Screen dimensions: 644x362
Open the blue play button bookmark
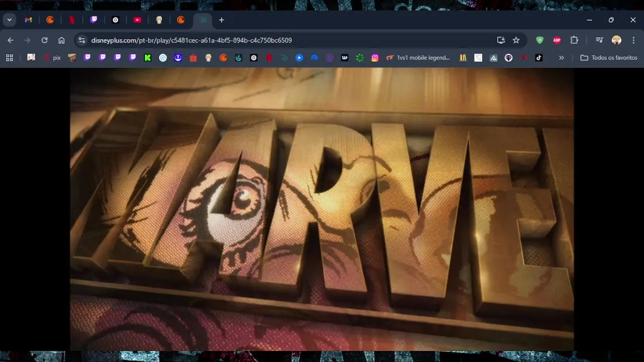(x=299, y=58)
